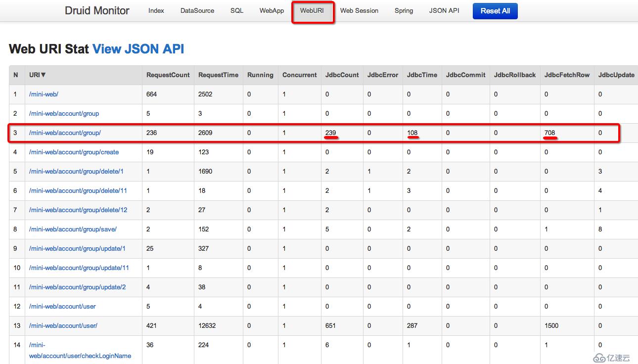The image size is (638, 364).
Task: Sort by JdbcError column header
Action: pos(383,75)
